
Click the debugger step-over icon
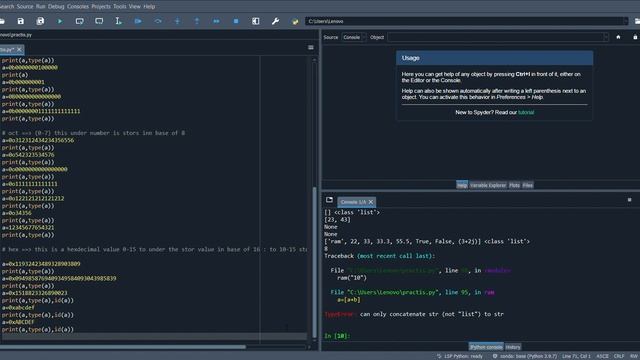point(158,21)
